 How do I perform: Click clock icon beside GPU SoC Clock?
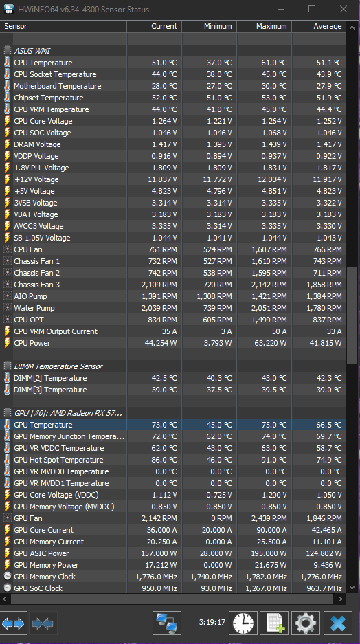click(8, 588)
